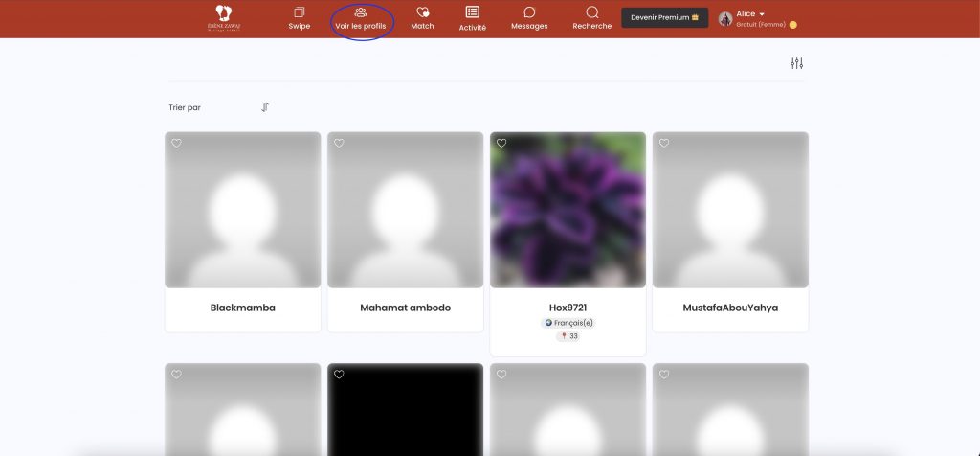Toggle heart on Mahamat ambodo card
Image resolution: width=980 pixels, height=456 pixels.
[340, 144]
